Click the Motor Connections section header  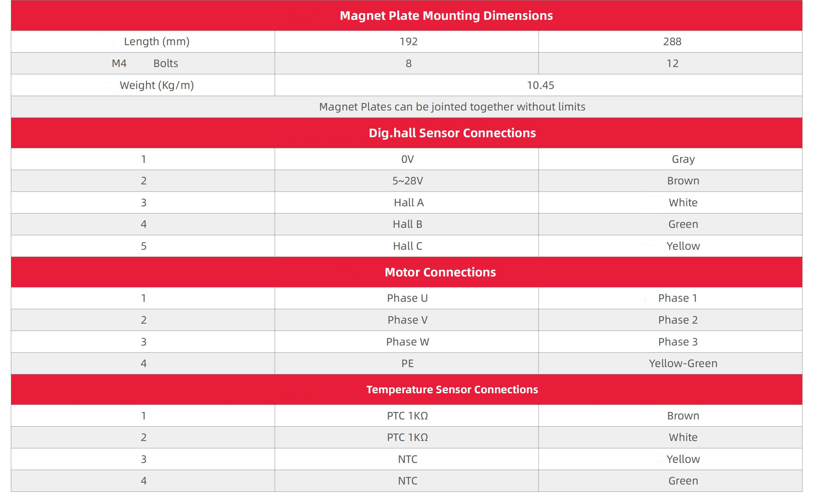pyautogui.click(x=440, y=272)
